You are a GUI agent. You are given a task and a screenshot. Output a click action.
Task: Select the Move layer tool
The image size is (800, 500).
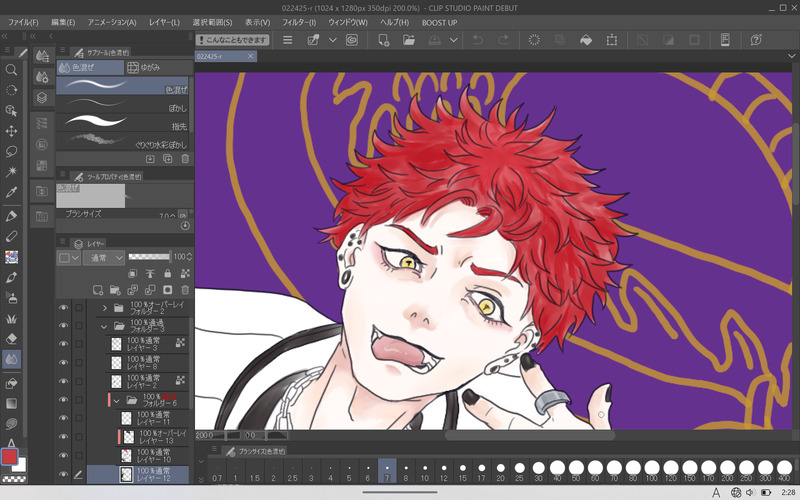pos(11,131)
